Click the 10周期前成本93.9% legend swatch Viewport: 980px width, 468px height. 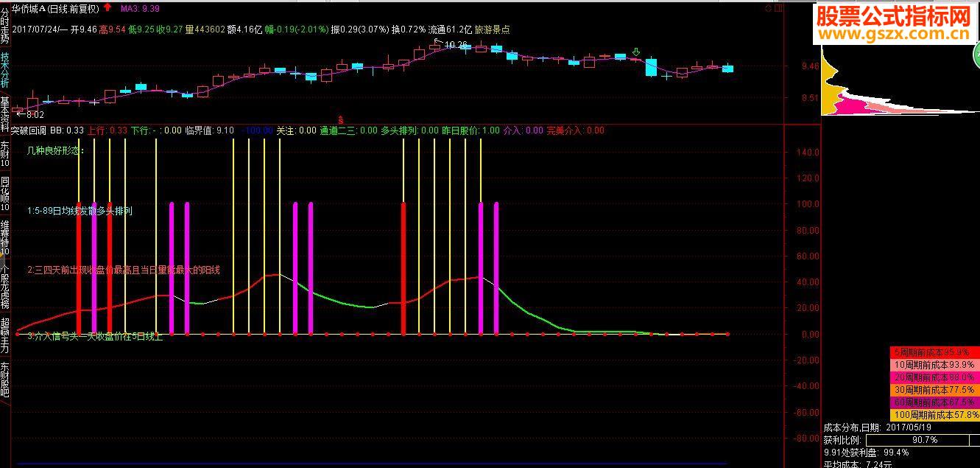934,365
